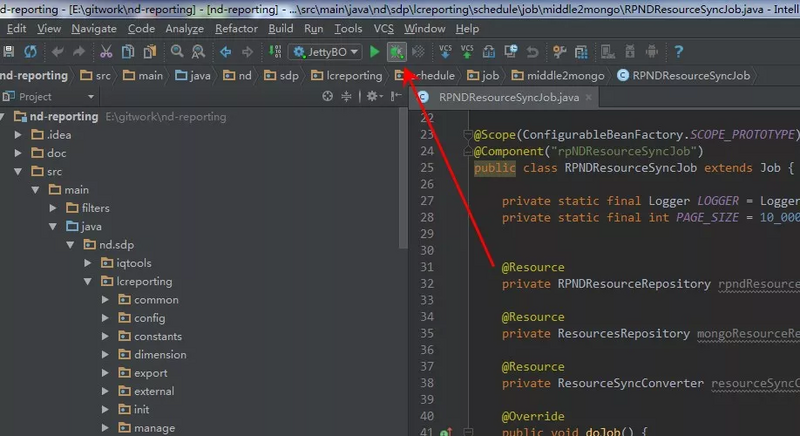The width and height of the screenshot is (800, 436).
Task: Click the Make Project build icon
Action: (x=275, y=52)
